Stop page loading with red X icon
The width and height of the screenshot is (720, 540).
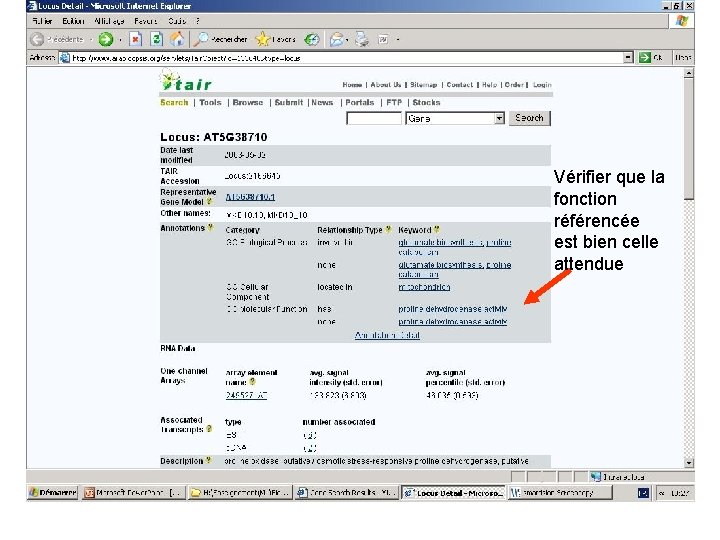(x=135, y=39)
